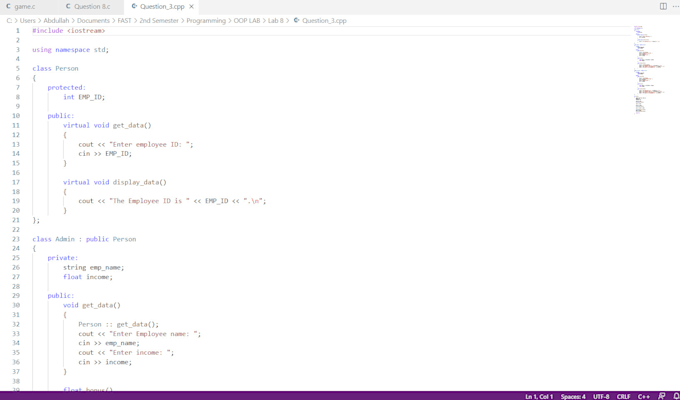Open the Question_3.cpp breadcrumb file entry
This screenshot has width=680, height=400.
click(324, 20)
